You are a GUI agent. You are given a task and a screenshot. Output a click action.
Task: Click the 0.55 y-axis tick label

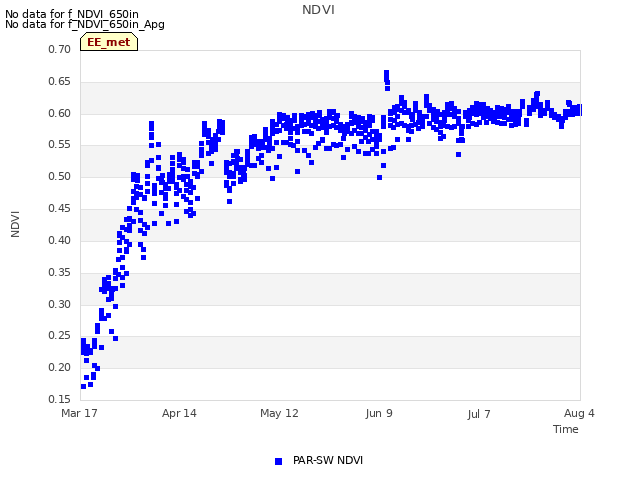coord(60,144)
